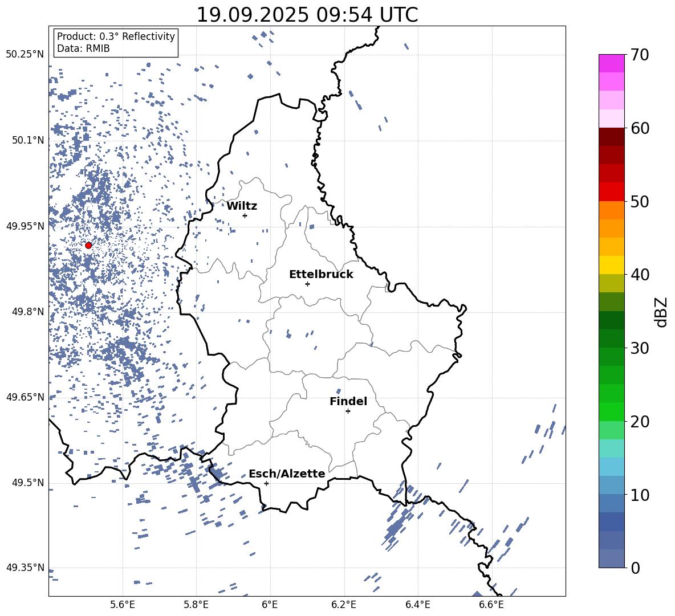Click the Findel station cross marker

coord(348,411)
